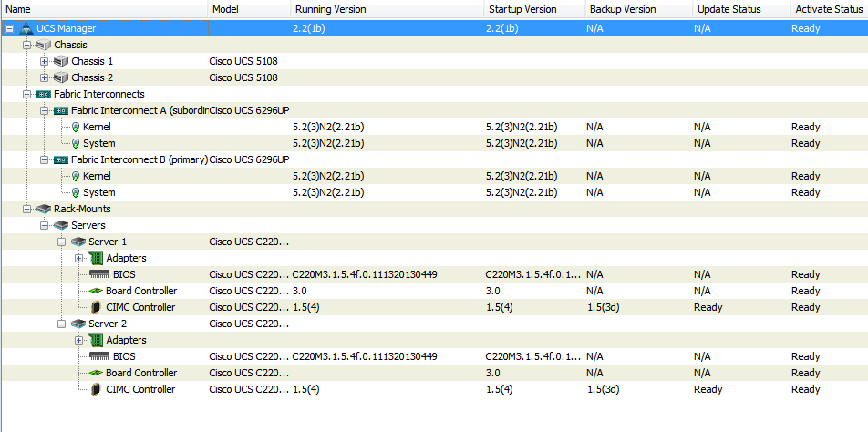Collapse the Server 2 node
Viewport: 868px width, 432px height.
pos(61,324)
